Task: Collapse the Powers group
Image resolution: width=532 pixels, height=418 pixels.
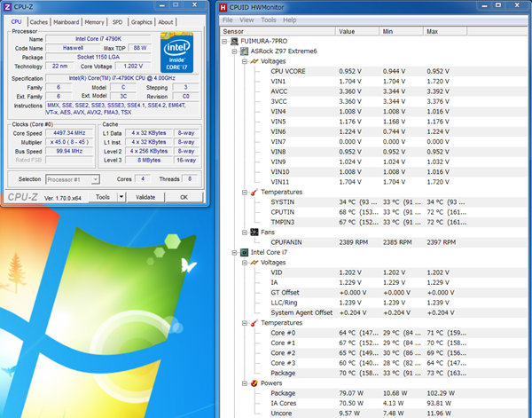Action: 245,383
